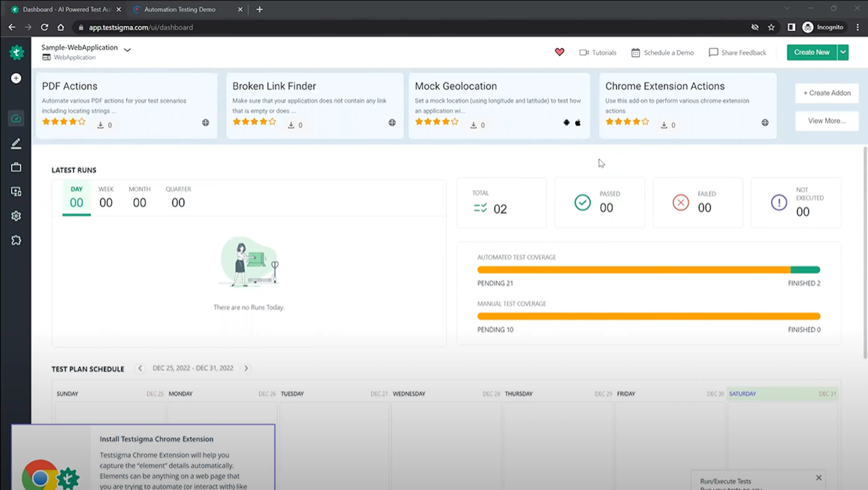Open the dashboard gauge icon in sidebar
The image size is (868, 490).
point(16,119)
